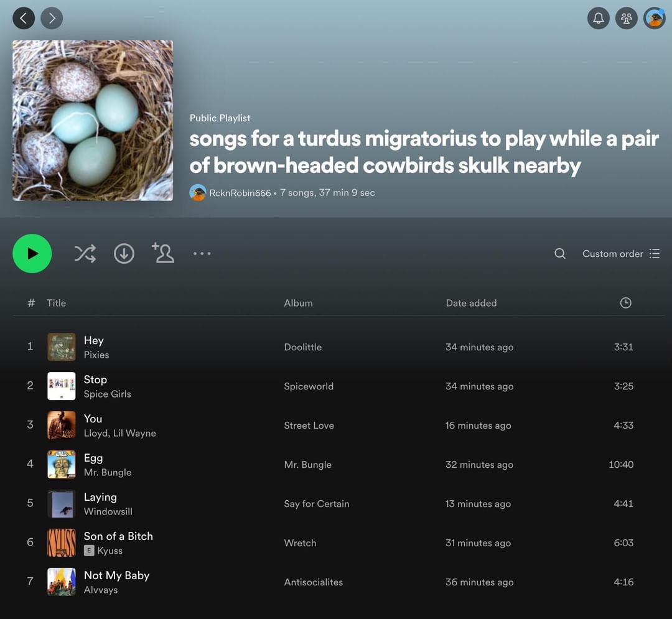Open the bird nest playlist cover image
Viewport: 672px width, 619px height.
click(93, 120)
